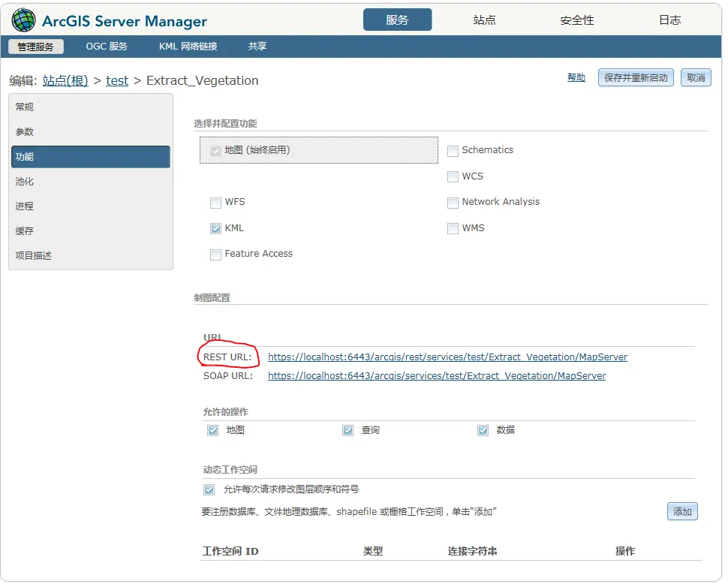This screenshot has height=587, width=728.
Task: Open the 站点 top tab
Action: [484, 20]
